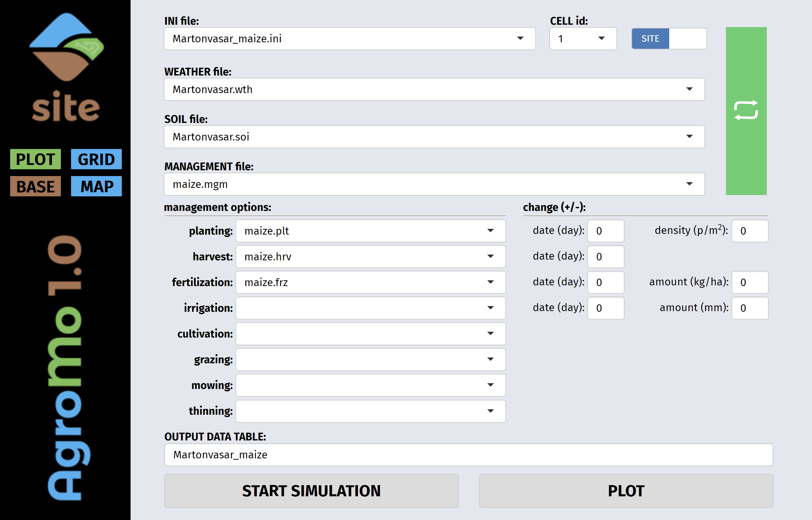Viewport: 812px width, 520px height.
Task: Open the MANAGEMENT file dropdown
Action: pyautogui.click(x=434, y=184)
